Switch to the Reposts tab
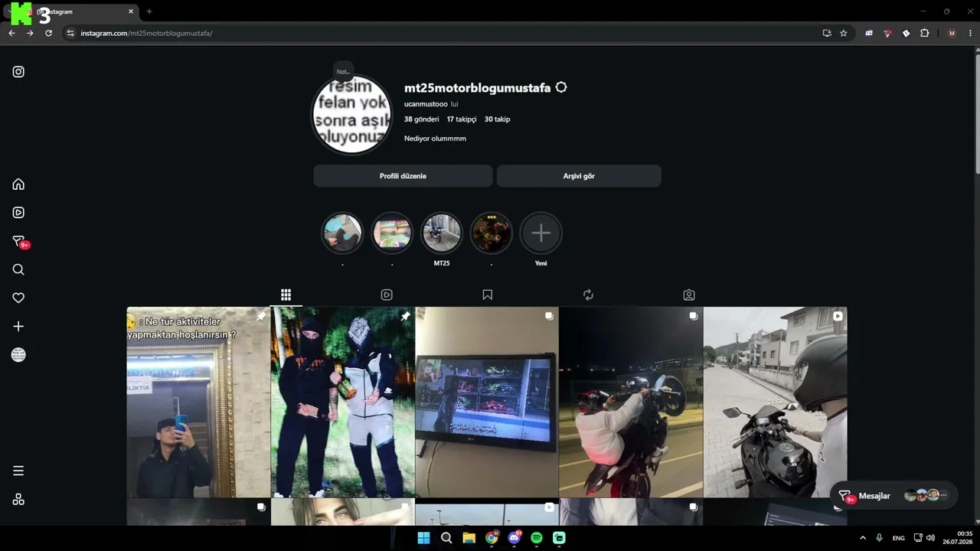This screenshot has height=551, width=980. [x=588, y=295]
